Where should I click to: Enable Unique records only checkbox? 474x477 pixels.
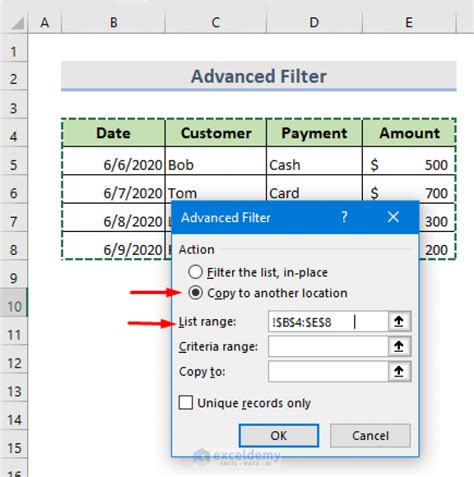click(x=186, y=402)
